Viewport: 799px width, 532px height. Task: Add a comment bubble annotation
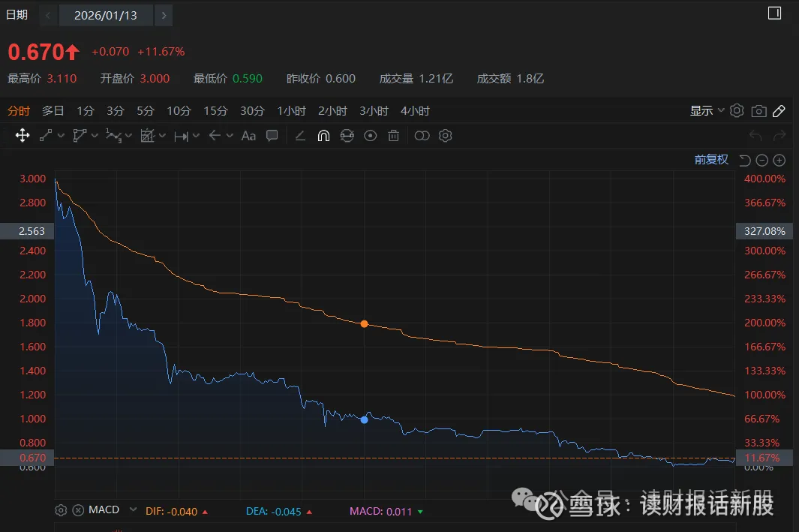click(272, 136)
